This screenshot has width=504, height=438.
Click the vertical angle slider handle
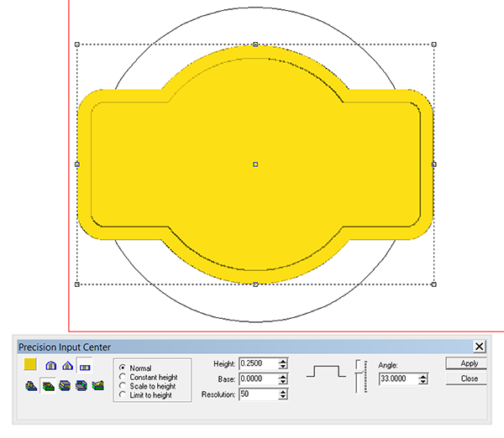360,373
